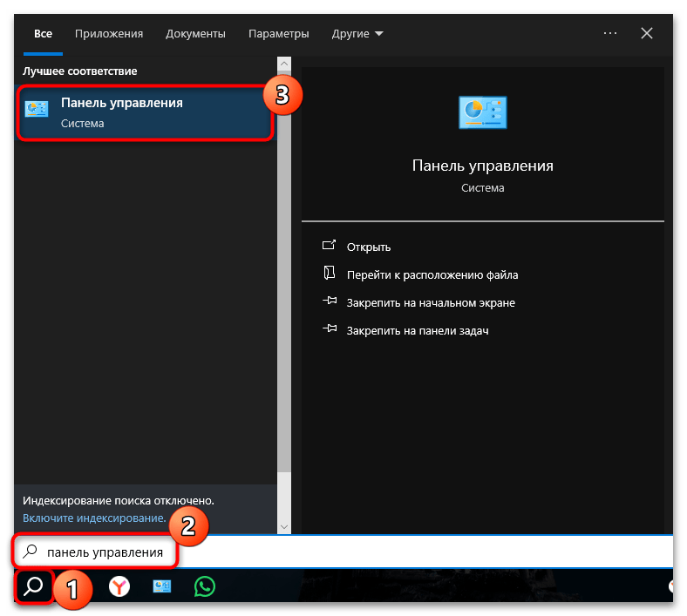Switch to the Документы tab

coord(195,34)
